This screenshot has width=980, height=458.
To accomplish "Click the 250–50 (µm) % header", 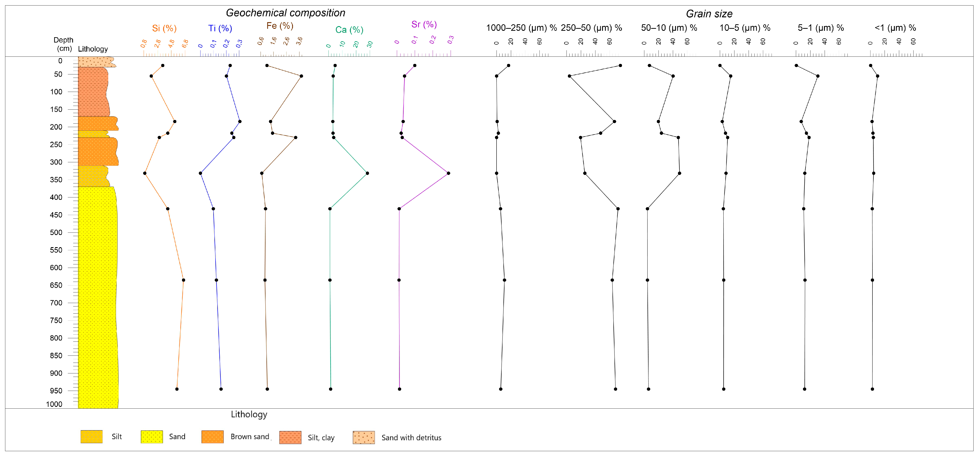I will point(591,28).
